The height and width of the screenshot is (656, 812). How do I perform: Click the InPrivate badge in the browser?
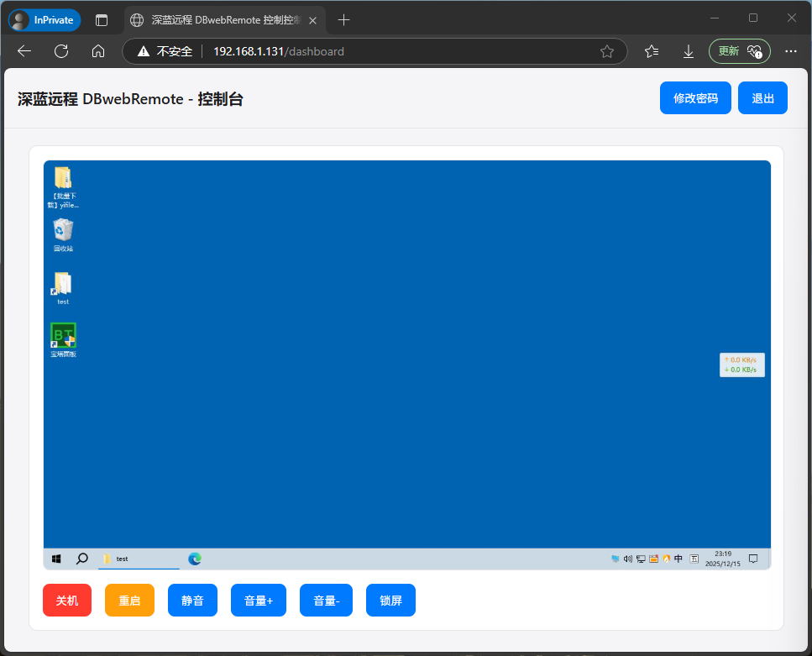44,18
